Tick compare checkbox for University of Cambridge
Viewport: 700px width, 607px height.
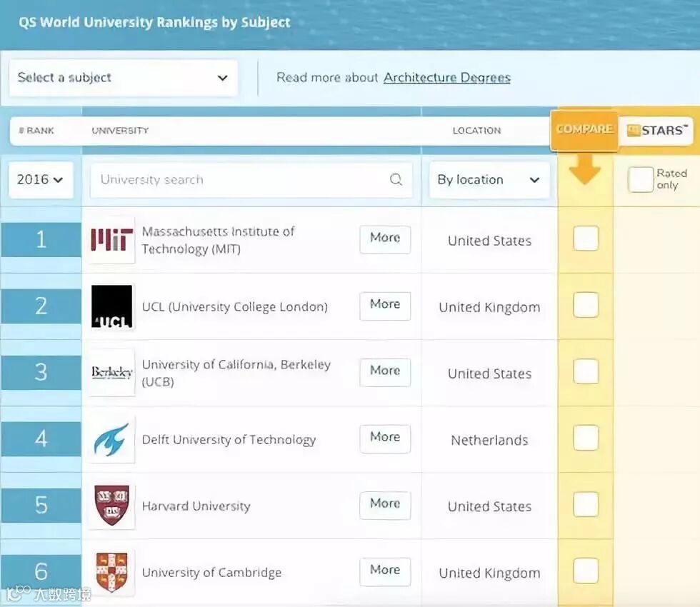tap(586, 571)
